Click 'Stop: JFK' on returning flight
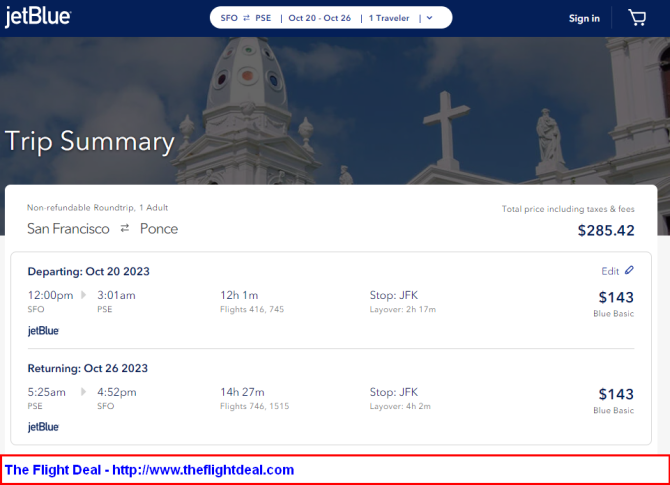 pos(394,392)
